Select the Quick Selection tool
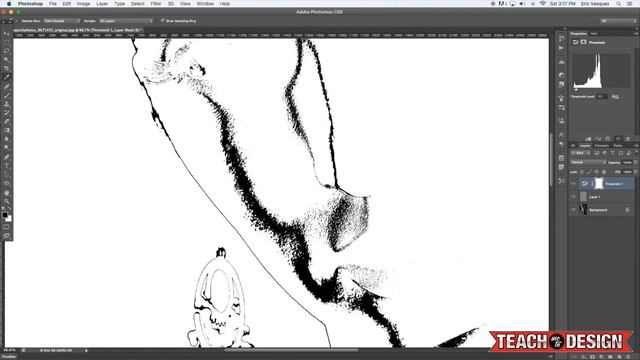Viewport: 640px width, 360px height. (x=7, y=60)
